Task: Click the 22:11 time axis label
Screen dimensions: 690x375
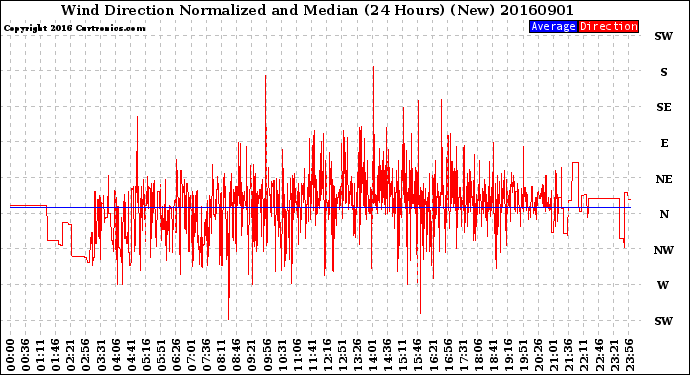Action: (x=584, y=355)
